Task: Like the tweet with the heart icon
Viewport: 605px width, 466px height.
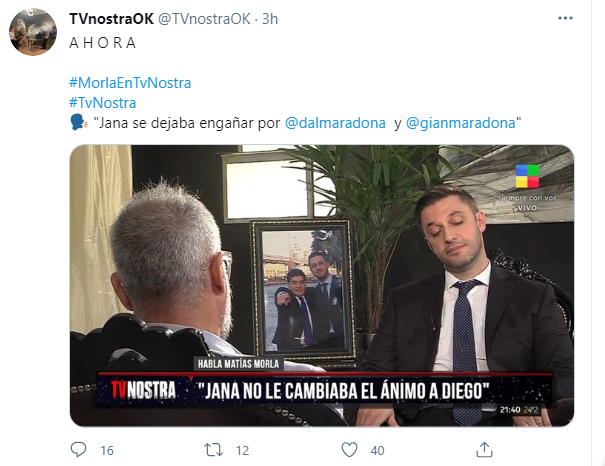Action: coord(349,450)
